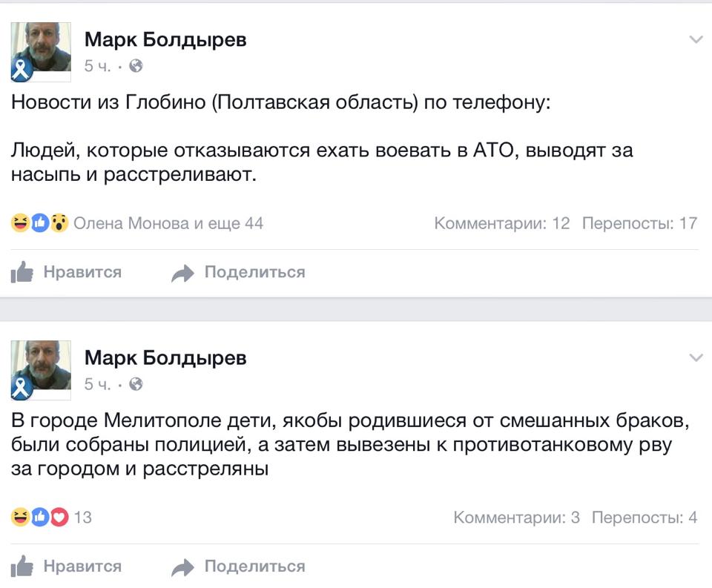
Task: Open the 'Комментарии: 12' comments list
Action: pyautogui.click(x=502, y=223)
